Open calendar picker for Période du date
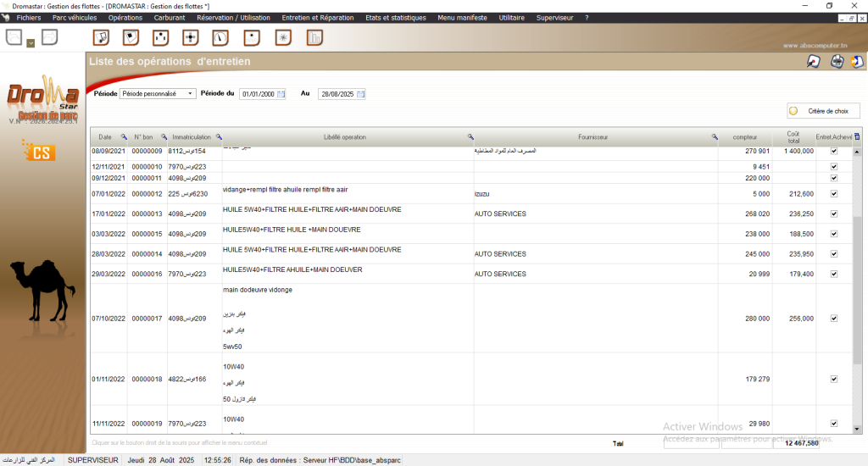This screenshot has height=466, width=868. (x=281, y=94)
